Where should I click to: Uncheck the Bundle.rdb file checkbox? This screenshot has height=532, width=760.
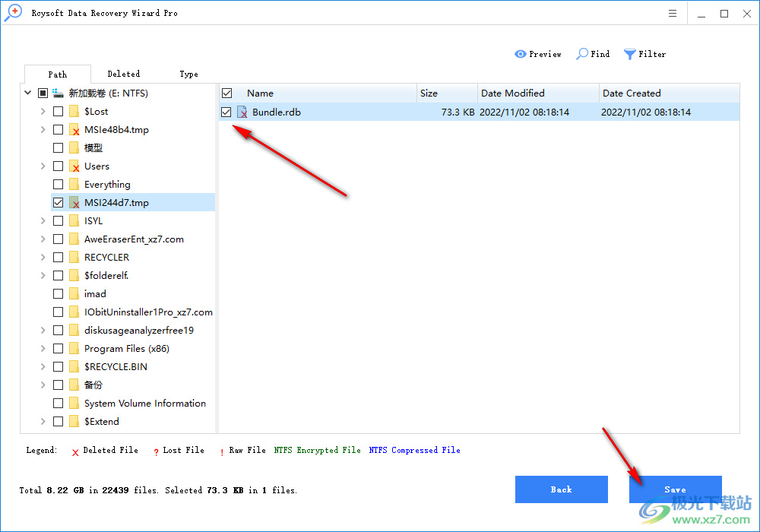pyautogui.click(x=226, y=112)
